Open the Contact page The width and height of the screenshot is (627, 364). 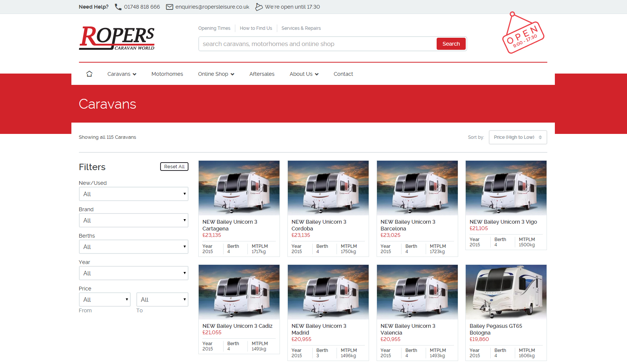pyautogui.click(x=343, y=74)
